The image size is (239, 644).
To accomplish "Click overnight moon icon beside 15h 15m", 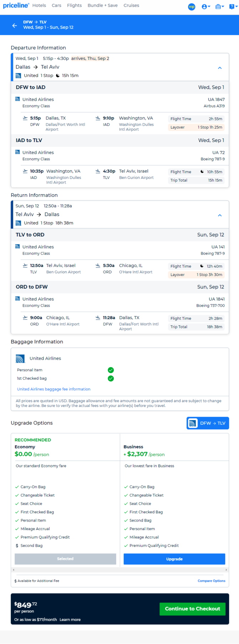I will (58, 75).
